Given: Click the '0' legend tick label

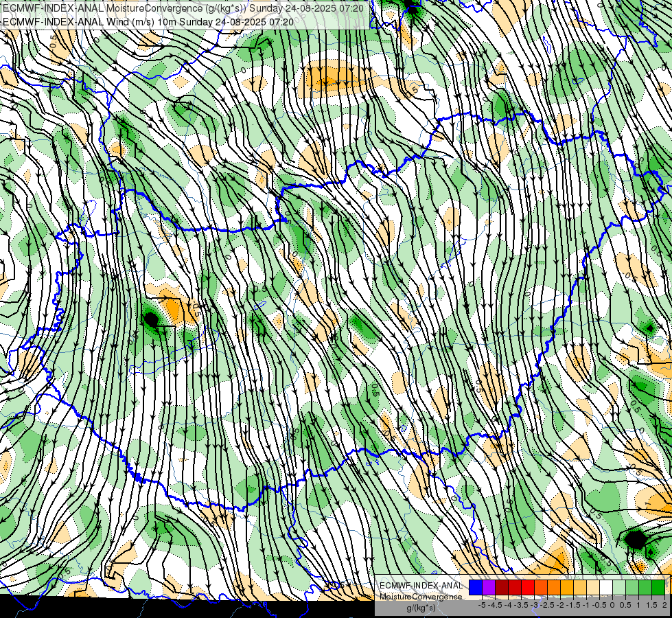Looking at the screenshot, I should [x=612, y=605].
